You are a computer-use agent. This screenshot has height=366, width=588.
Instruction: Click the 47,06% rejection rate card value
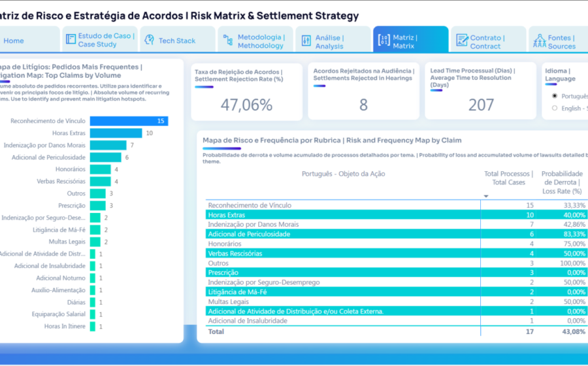point(246,105)
